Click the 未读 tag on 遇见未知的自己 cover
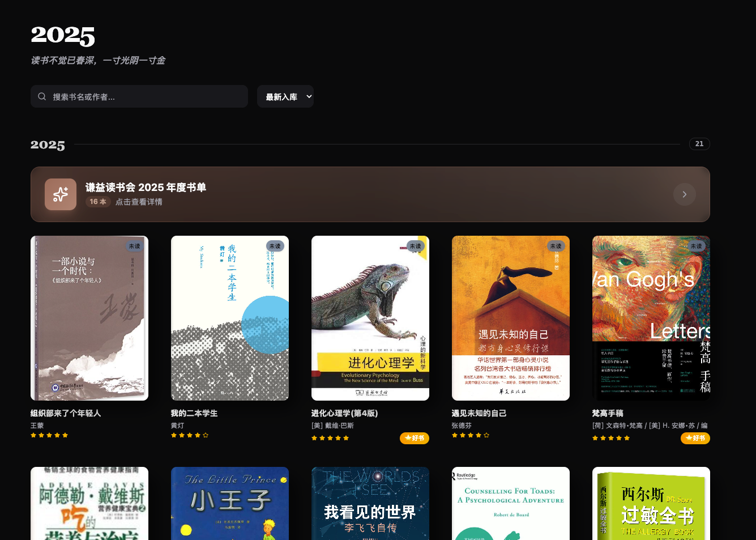 (556, 246)
